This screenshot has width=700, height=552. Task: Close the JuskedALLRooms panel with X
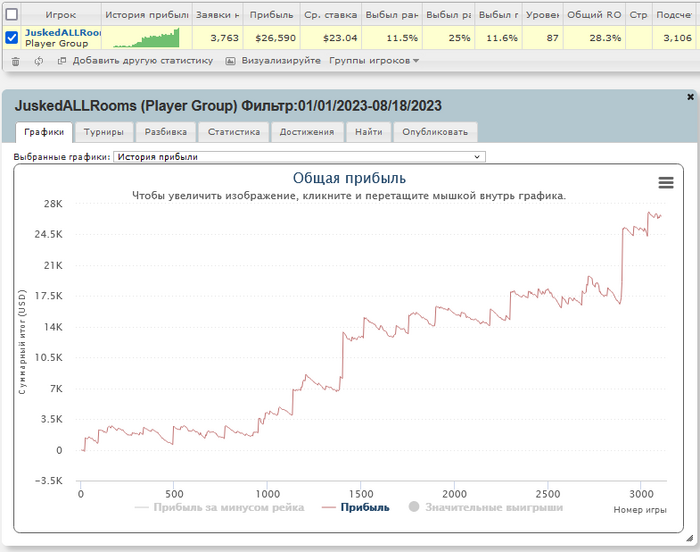point(690,96)
